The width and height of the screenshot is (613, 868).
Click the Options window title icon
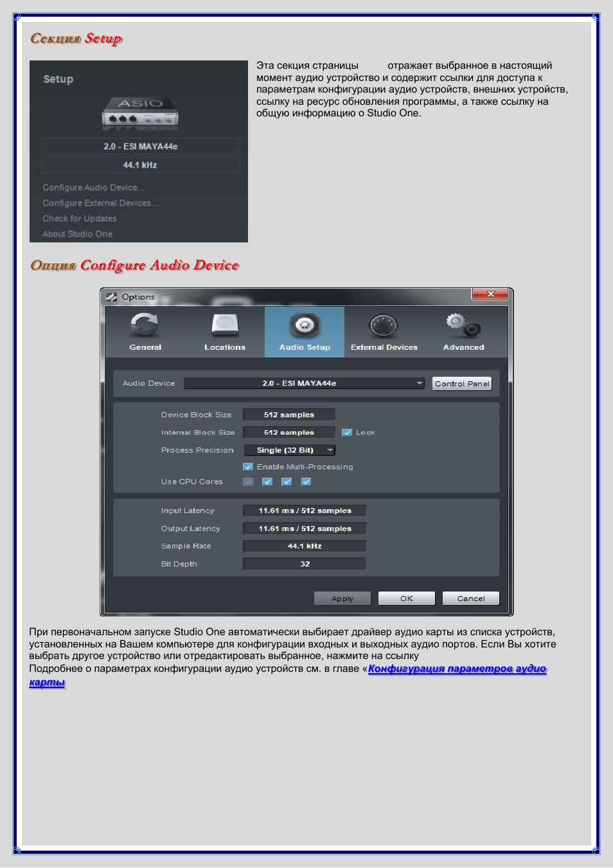[112, 297]
